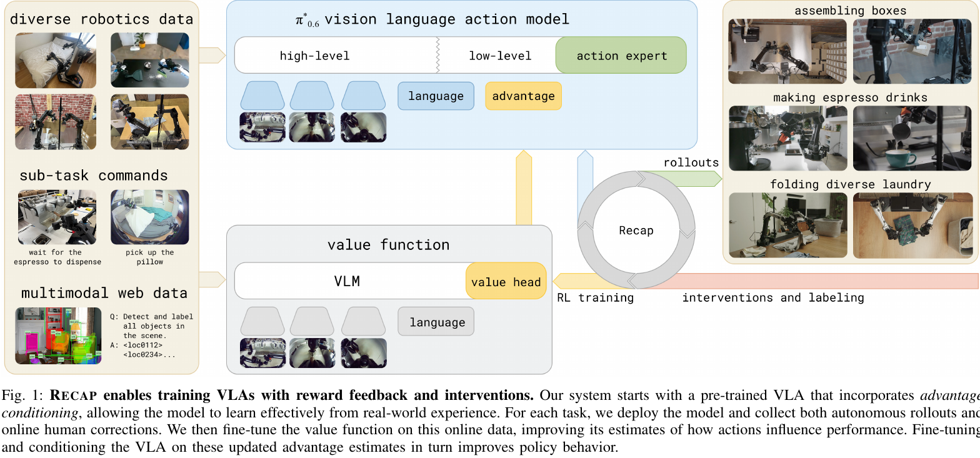Click the "Q: Detect and label all objects" text

click(x=152, y=326)
